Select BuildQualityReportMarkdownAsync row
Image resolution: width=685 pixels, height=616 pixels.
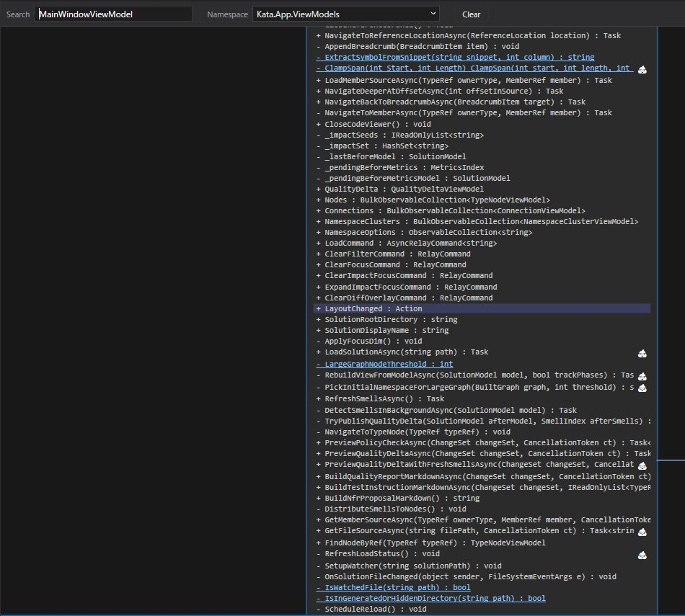[483, 477]
